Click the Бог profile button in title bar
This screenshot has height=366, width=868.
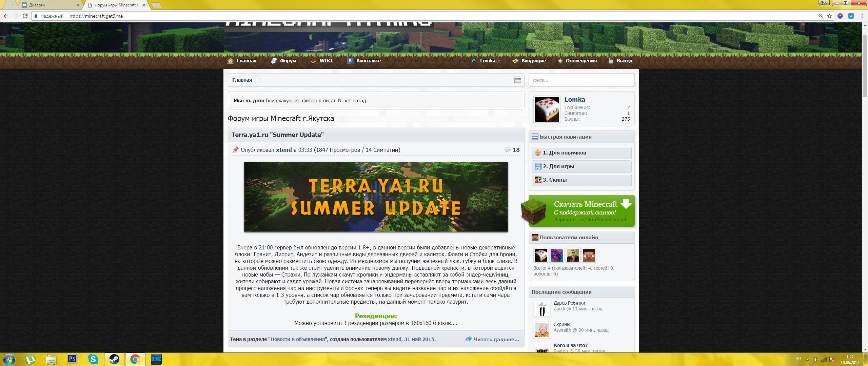click(824, 3)
